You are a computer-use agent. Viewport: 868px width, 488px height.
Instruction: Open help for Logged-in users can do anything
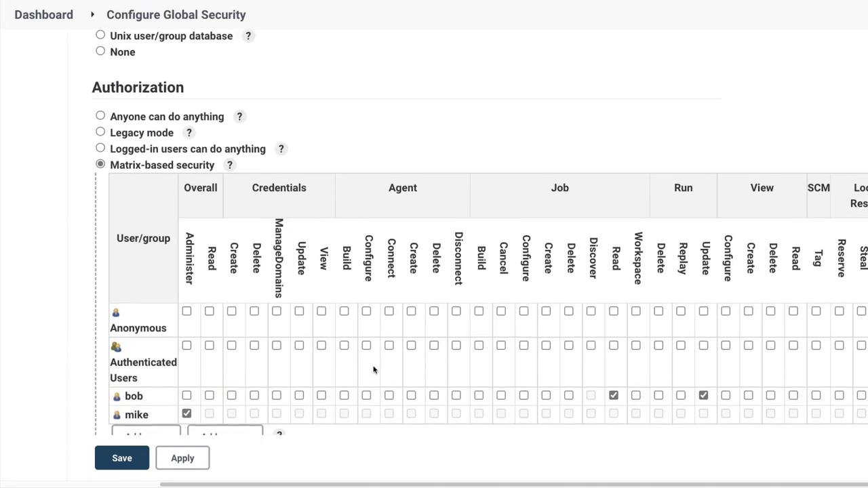coord(281,149)
